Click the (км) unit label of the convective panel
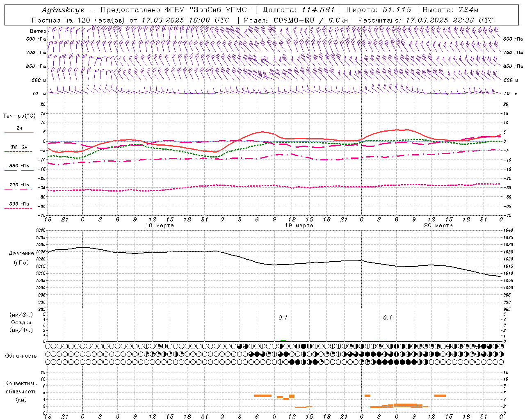 21,399
